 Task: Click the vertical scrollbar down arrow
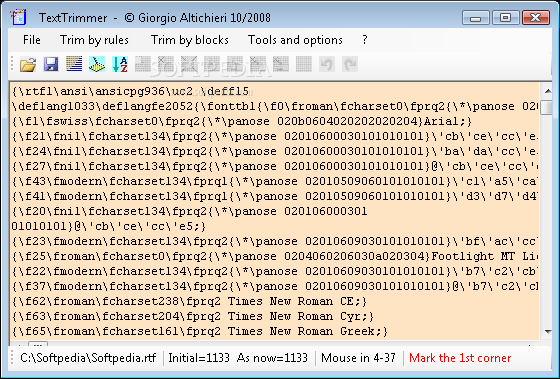(548, 332)
